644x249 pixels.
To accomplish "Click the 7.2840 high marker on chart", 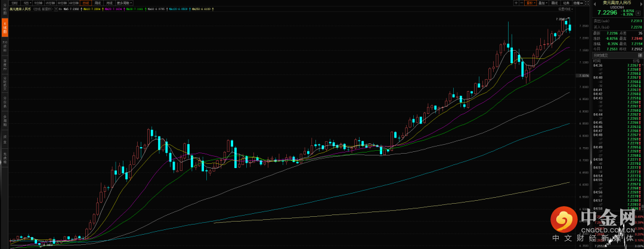I will (560, 19).
